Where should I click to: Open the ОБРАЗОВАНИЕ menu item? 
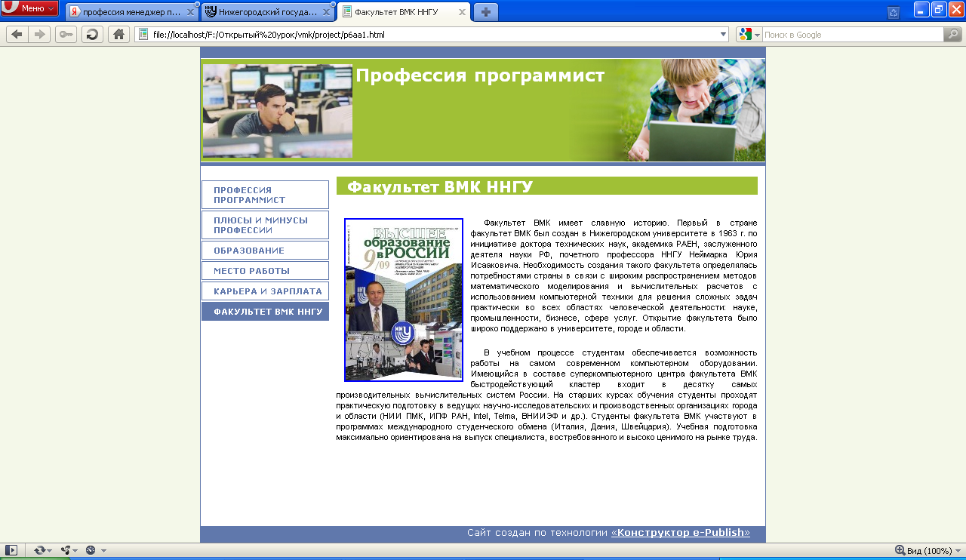click(265, 250)
